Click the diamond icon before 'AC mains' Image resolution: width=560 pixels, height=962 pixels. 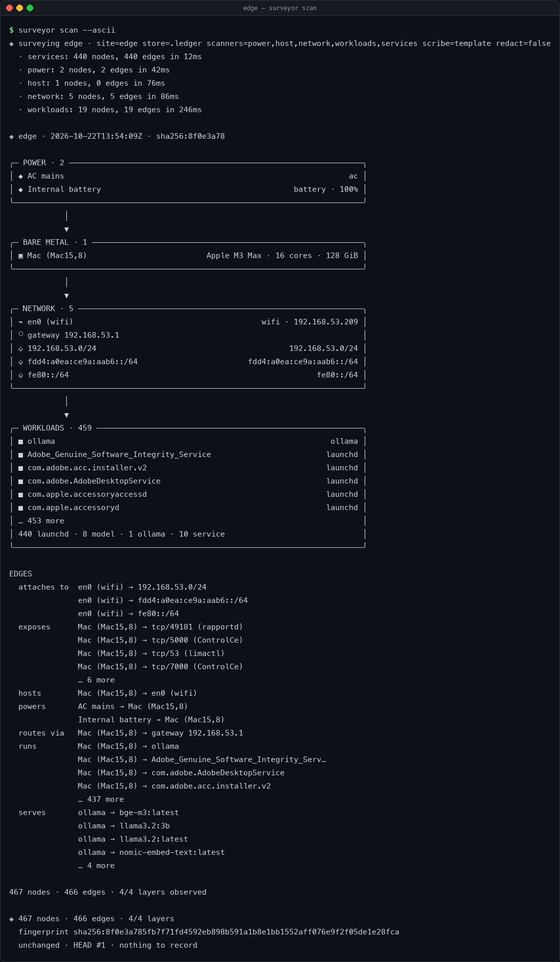click(21, 176)
